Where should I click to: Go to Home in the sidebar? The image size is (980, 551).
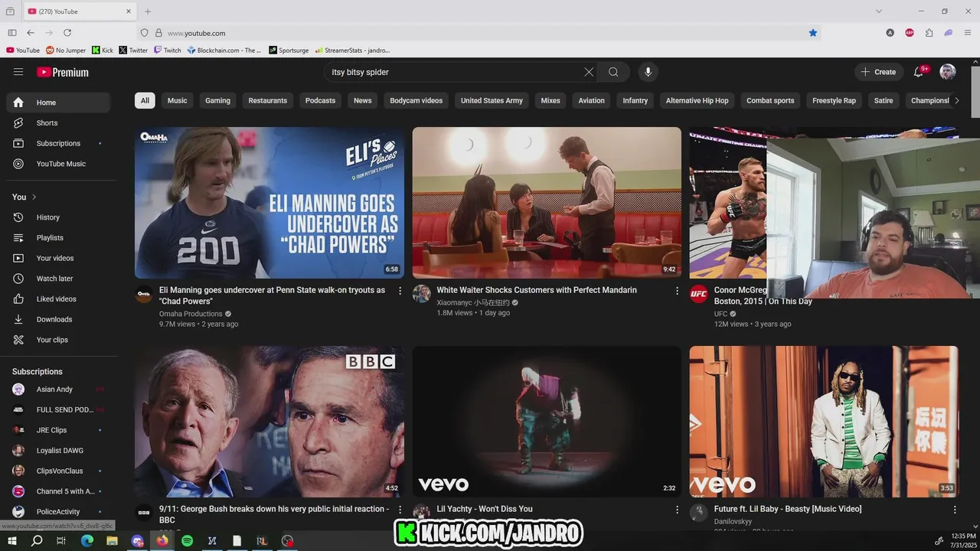tap(58, 103)
